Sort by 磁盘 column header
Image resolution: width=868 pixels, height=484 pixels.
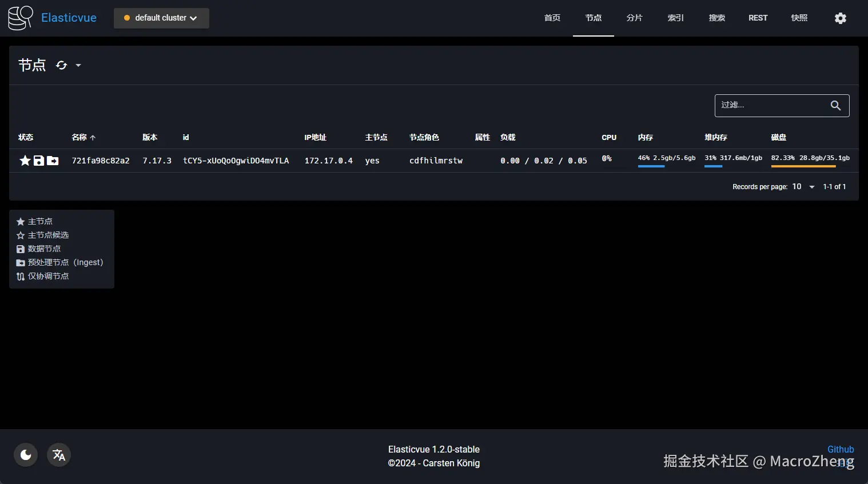point(778,137)
